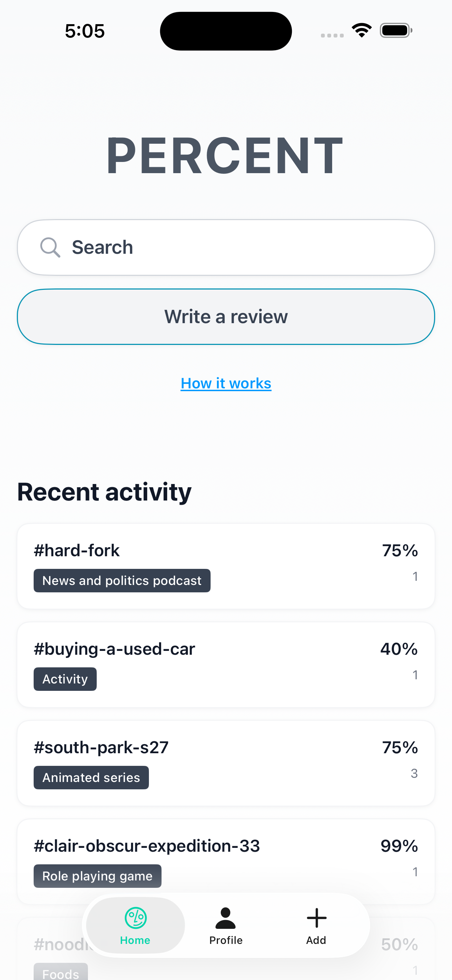Tap the magnifying glass search icon
The image size is (452, 980).
50,248
